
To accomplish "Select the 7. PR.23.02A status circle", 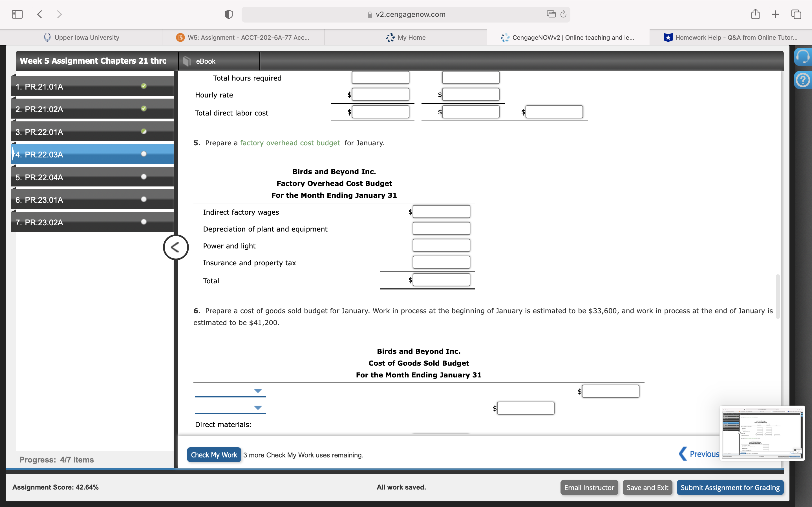I will point(144,222).
